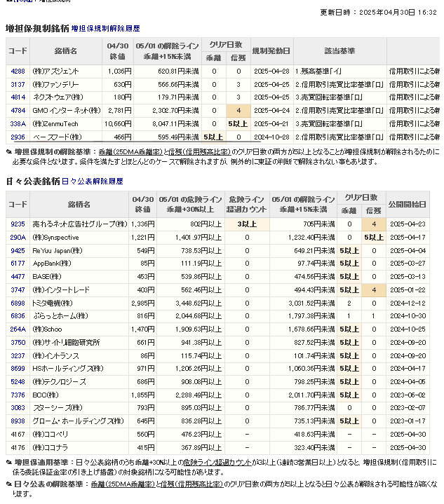
Task: Select the BASE(株) name cell
Action: coord(79,277)
